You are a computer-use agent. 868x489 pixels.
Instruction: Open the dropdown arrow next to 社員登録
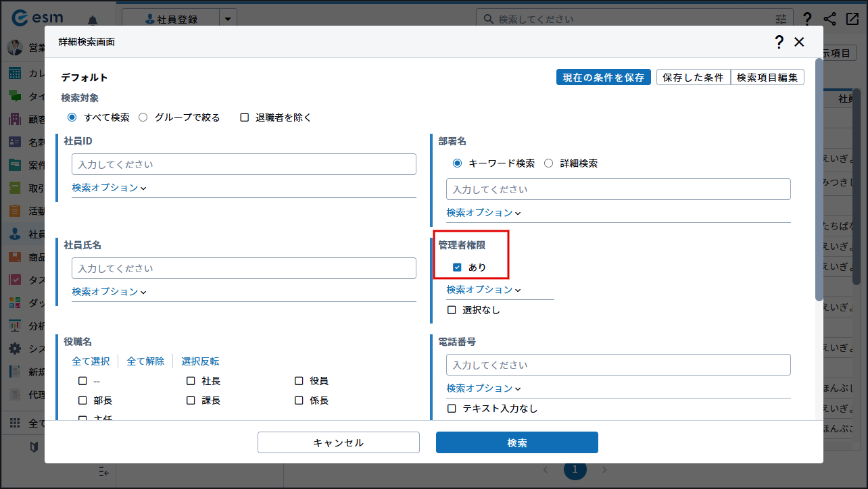(229, 20)
